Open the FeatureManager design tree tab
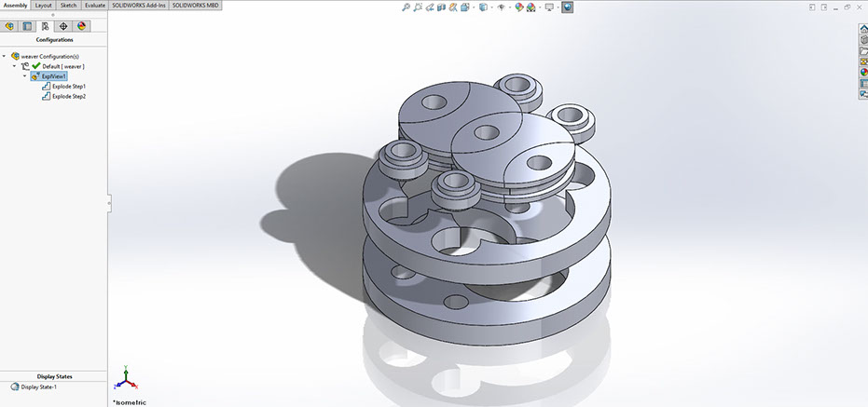Image resolution: width=868 pixels, height=407 pixels. pyautogui.click(x=10, y=26)
